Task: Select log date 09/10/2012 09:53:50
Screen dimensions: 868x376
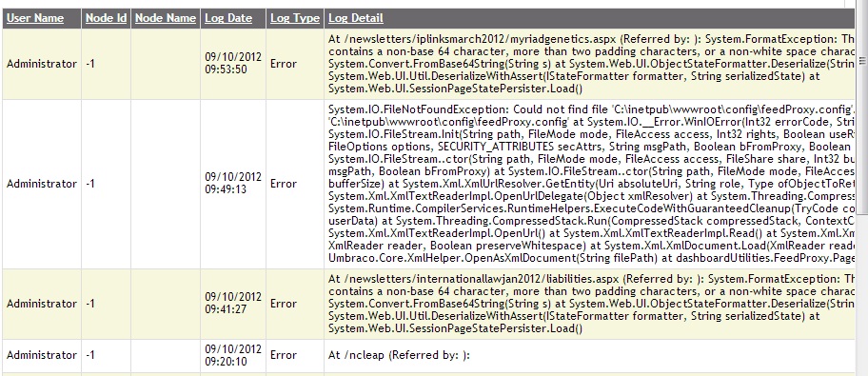Action: click(x=233, y=64)
